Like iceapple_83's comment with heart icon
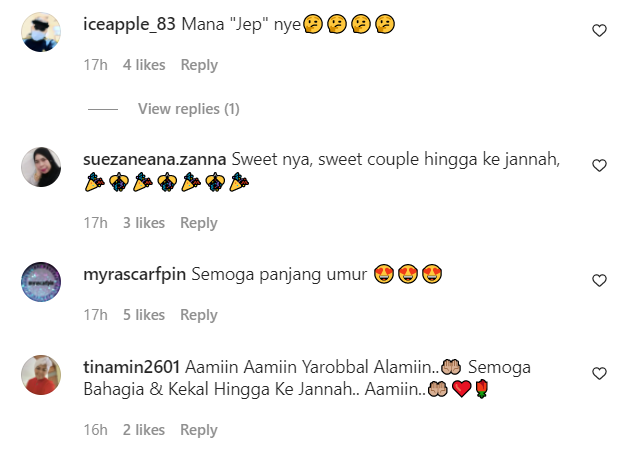 [x=599, y=30]
